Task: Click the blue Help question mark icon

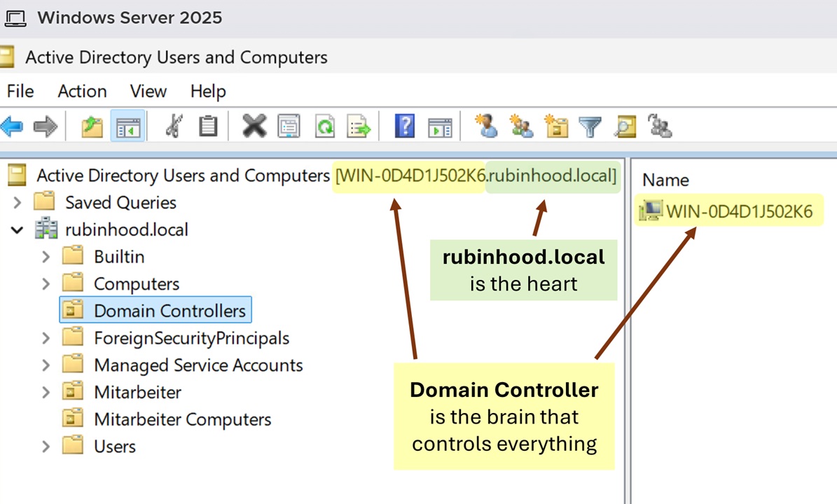Action: click(405, 127)
